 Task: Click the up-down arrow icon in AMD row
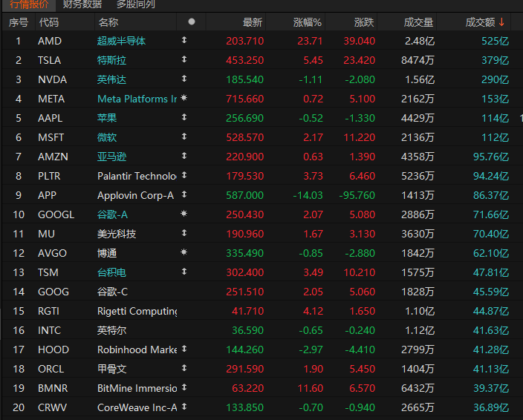coord(183,41)
